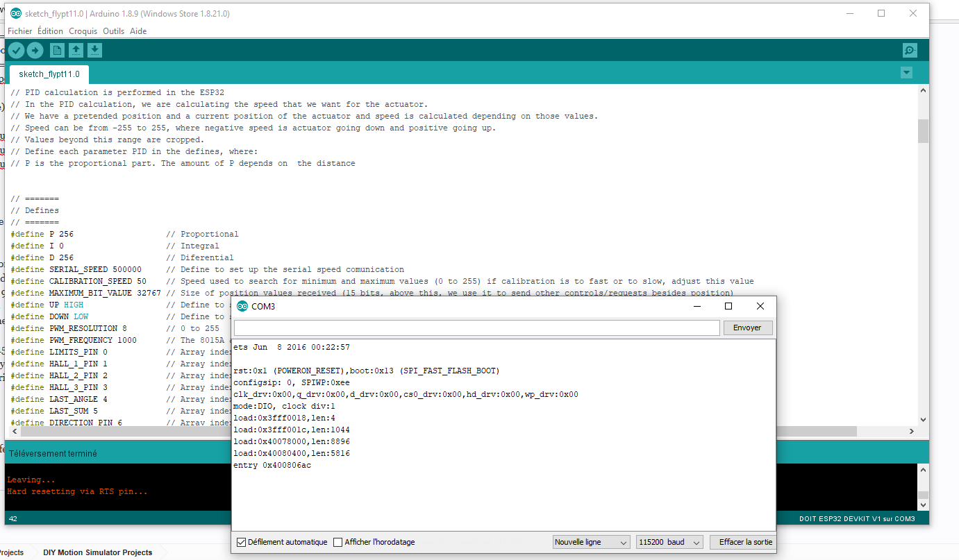Click the Verify sketch checkmark icon
Screen dimensions: 959x560
click(x=16, y=50)
